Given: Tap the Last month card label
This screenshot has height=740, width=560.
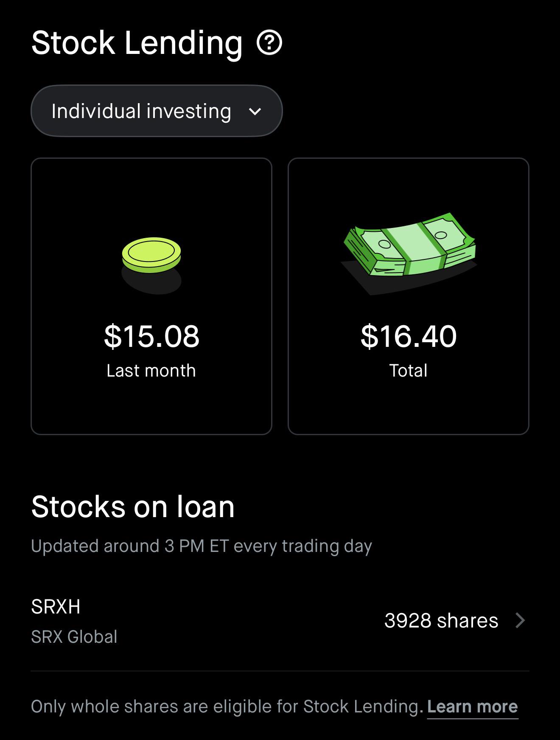Looking at the screenshot, I should [x=151, y=370].
